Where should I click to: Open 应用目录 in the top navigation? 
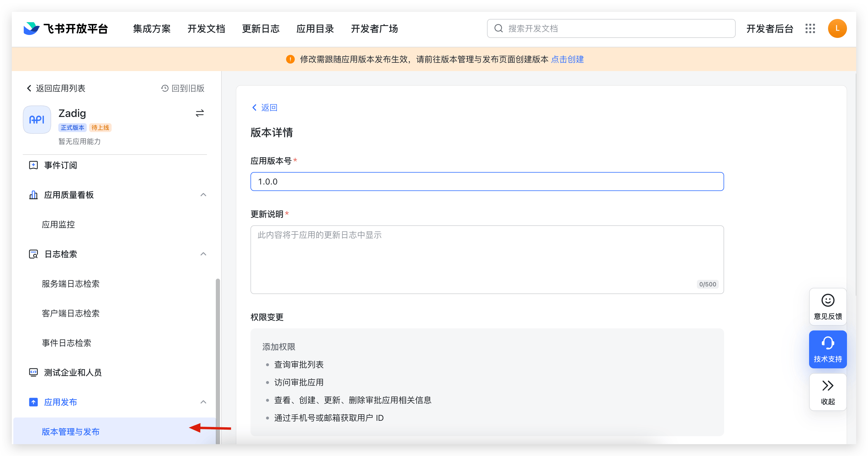315,29
